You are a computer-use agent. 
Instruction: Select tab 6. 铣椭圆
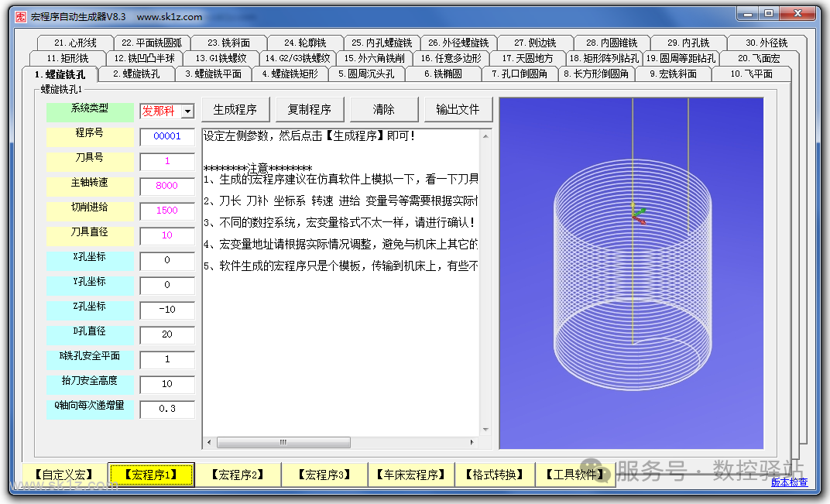tap(444, 74)
